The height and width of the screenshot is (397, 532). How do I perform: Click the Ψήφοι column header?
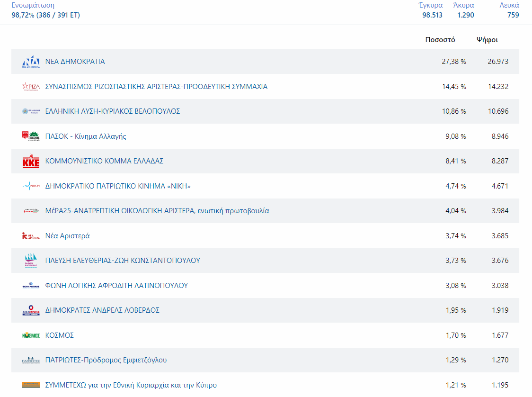tap(487, 40)
